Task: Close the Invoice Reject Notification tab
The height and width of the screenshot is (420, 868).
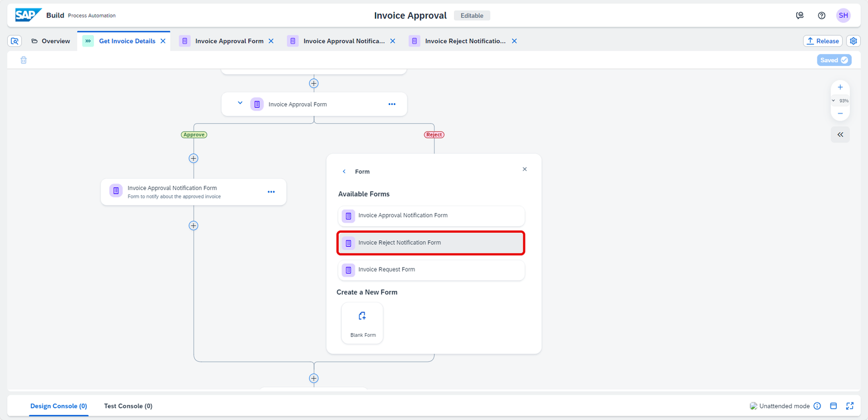Action: click(514, 41)
